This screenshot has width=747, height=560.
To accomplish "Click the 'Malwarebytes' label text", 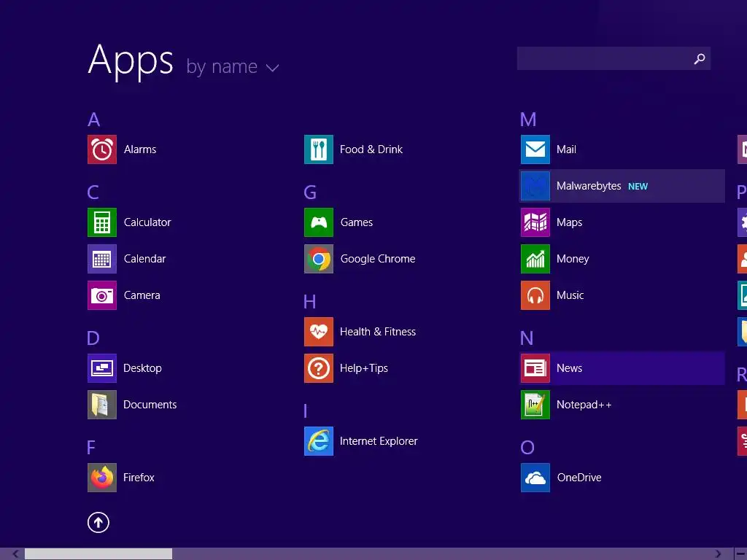I will 589,186.
